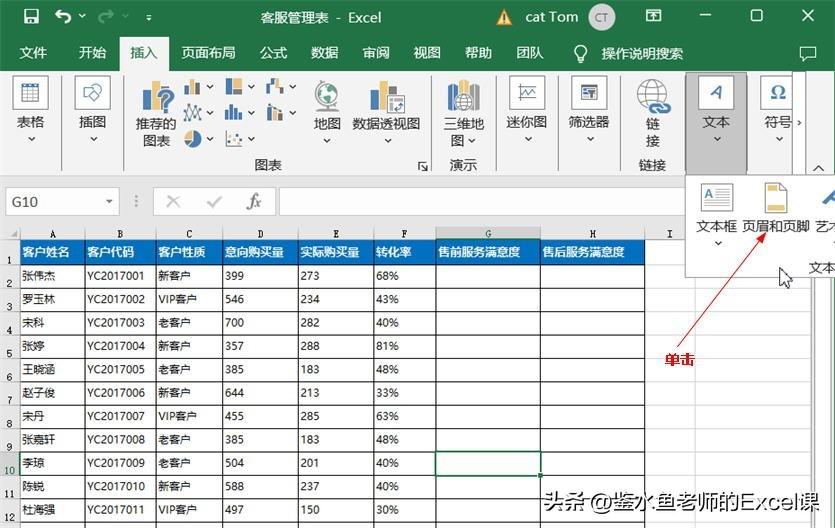Select cell YC2017005
Viewport: 835px width, 528px height.
pyautogui.click(x=120, y=369)
